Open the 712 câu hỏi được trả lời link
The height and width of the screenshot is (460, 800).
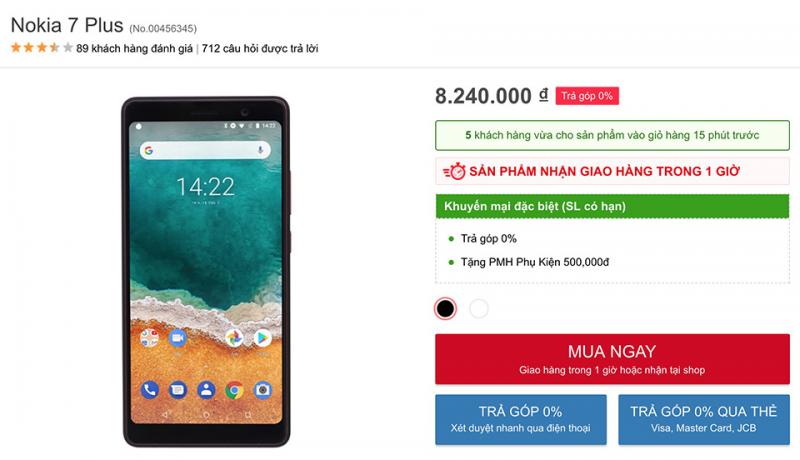point(260,48)
